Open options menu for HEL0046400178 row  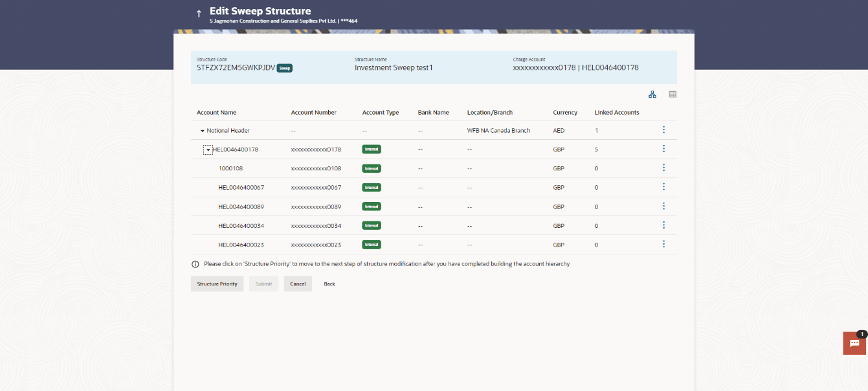[663, 149]
